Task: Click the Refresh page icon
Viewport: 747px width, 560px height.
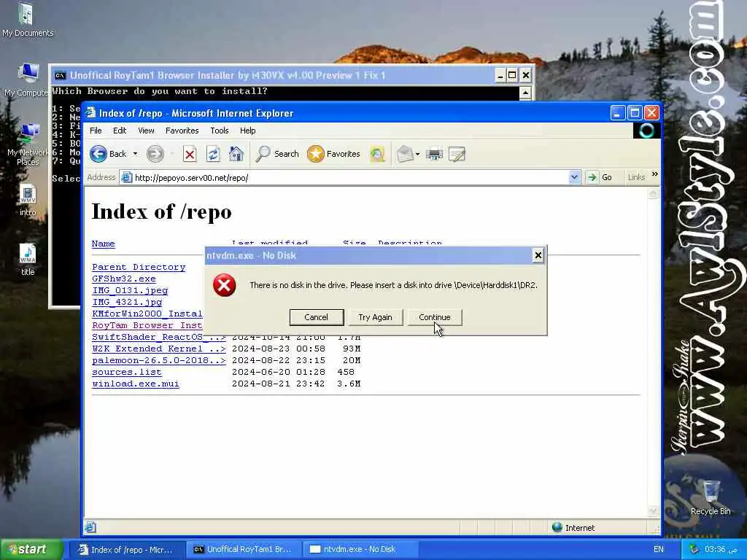Action: coord(213,155)
